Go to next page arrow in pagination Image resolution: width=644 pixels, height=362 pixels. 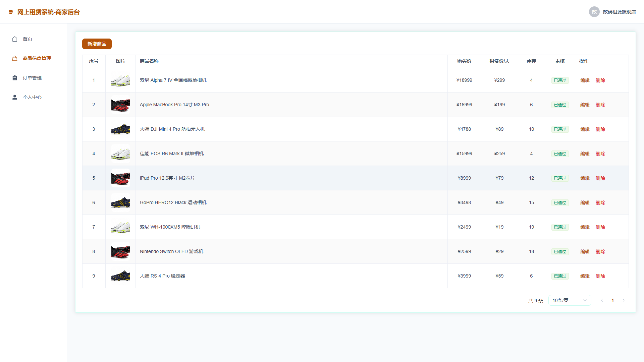click(x=624, y=300)
